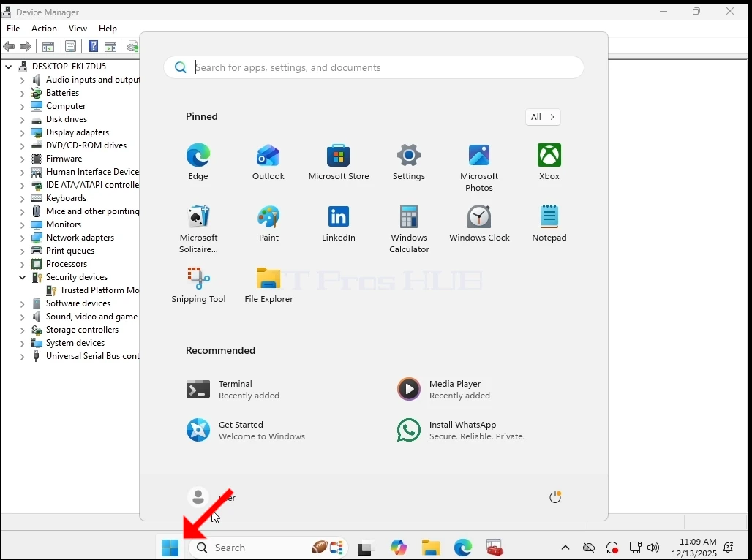Open the Xbox app
Viewport: 752px width, 560px height.
coord(549,162)
